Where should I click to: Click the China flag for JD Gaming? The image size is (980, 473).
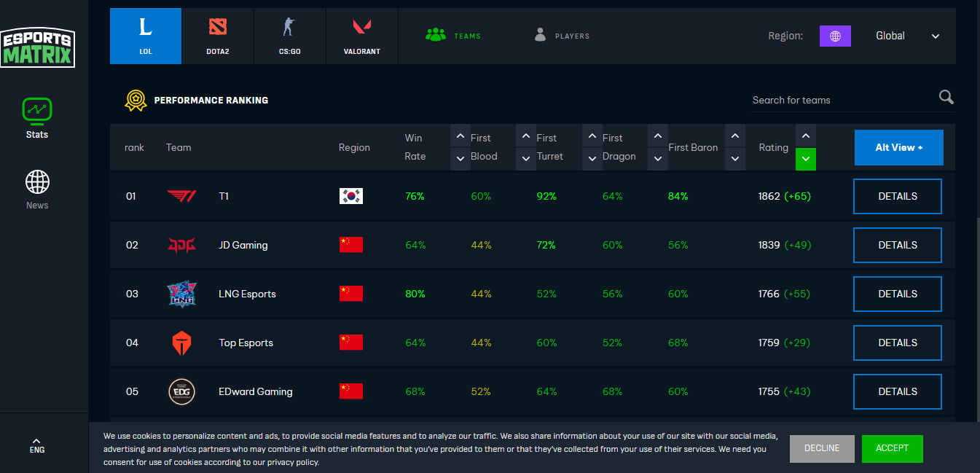click(351, 245)
